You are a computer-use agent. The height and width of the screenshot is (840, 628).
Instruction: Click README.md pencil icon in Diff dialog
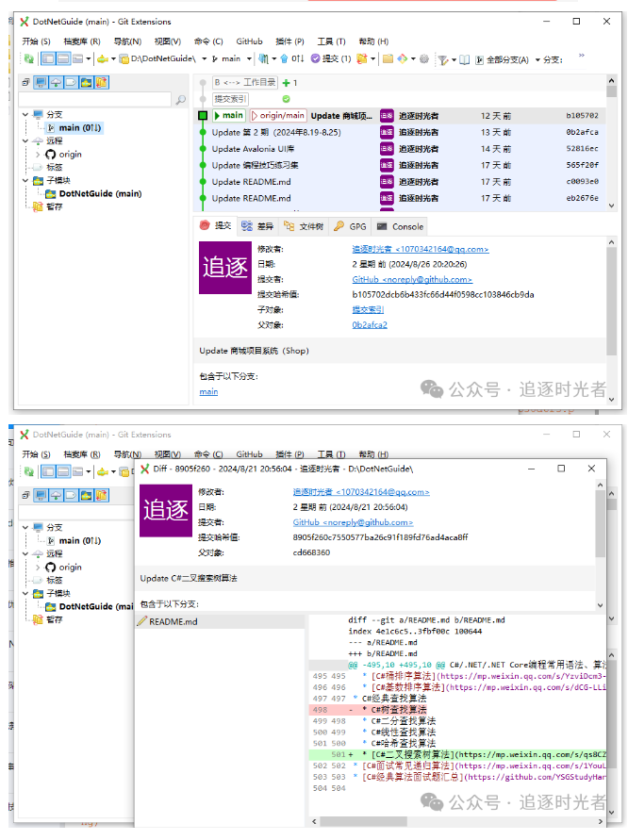tap(142, 621)
